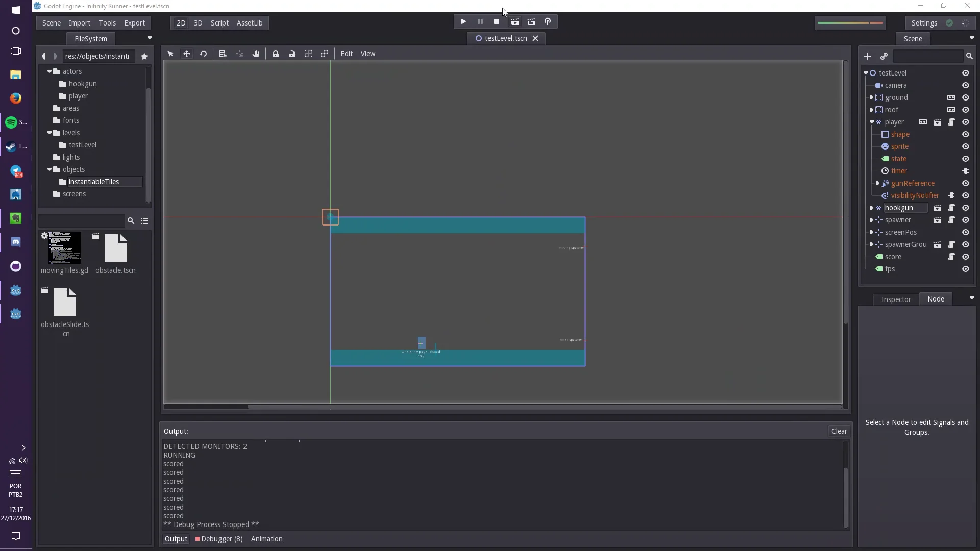This screenshot has width=980, height=551.
Task: Play a custom scene
Action: (531, 22)
